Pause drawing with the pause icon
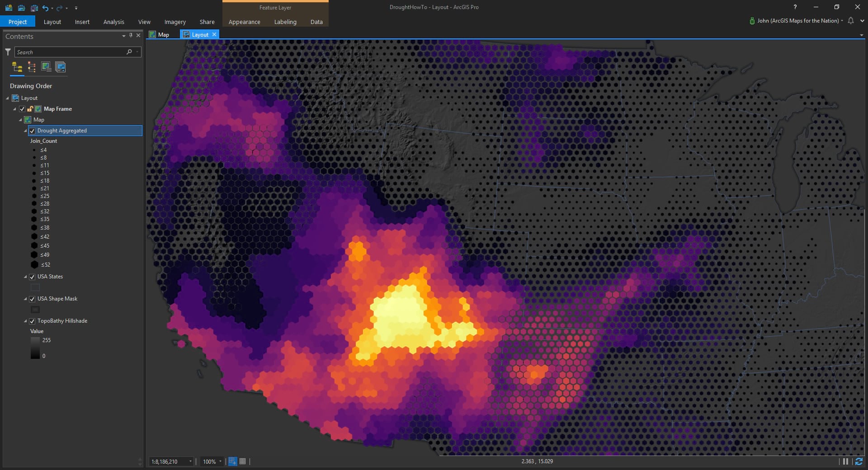 845,461
